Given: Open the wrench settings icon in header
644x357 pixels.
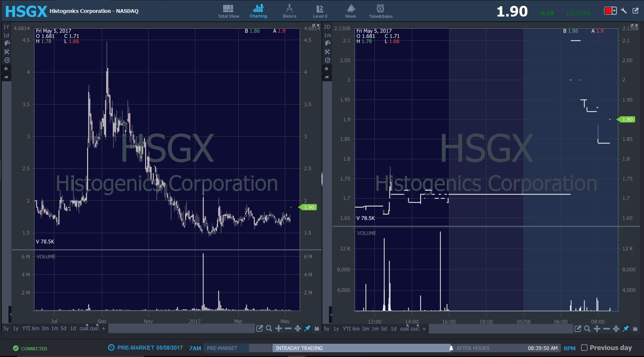Looking at the screenshot, I should [x=624, y=11].
